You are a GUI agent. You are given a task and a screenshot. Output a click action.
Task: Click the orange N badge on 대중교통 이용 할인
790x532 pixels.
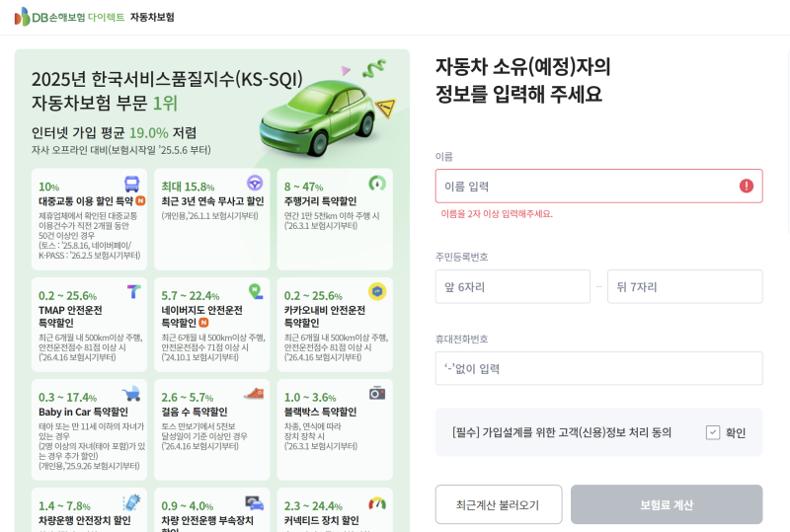pos(140,200)
